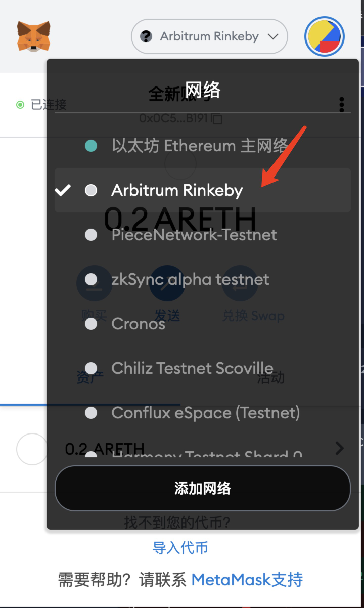Expand the Arbitrum Rinkeby network dropdown
This screenshot has height=608, width=364.
tap(209, 36)
